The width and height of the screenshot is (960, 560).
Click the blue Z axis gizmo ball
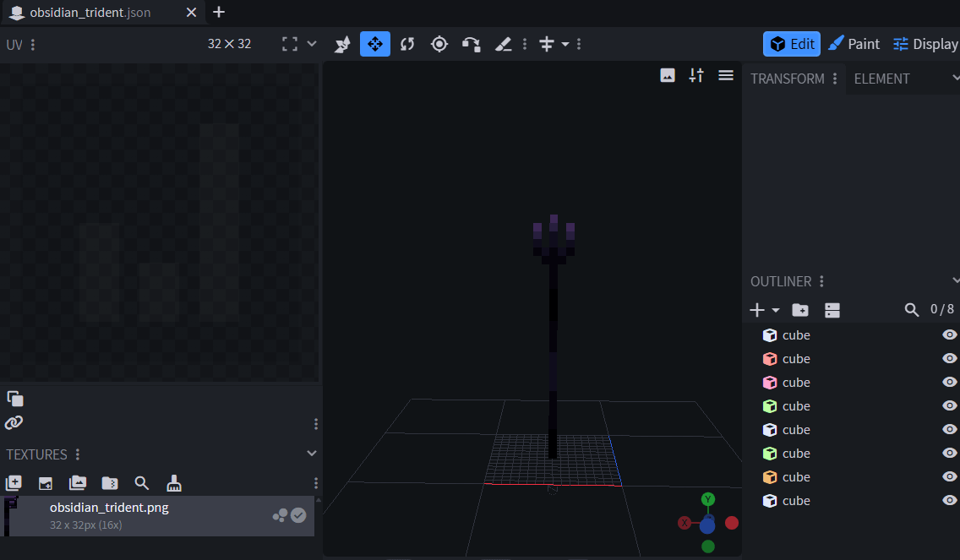707,525
